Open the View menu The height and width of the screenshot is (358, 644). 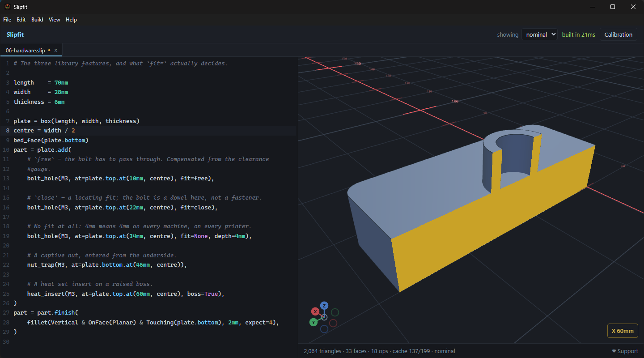point(55,20)
